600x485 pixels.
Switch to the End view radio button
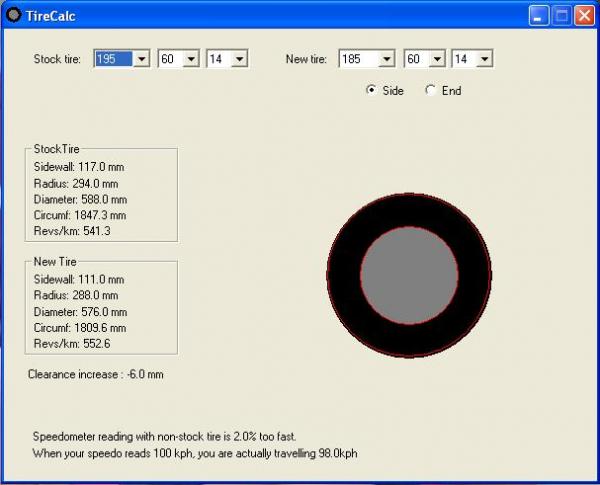point(431,90)
